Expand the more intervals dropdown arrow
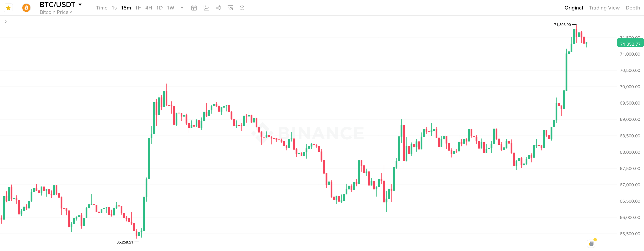 pos(182,8)
